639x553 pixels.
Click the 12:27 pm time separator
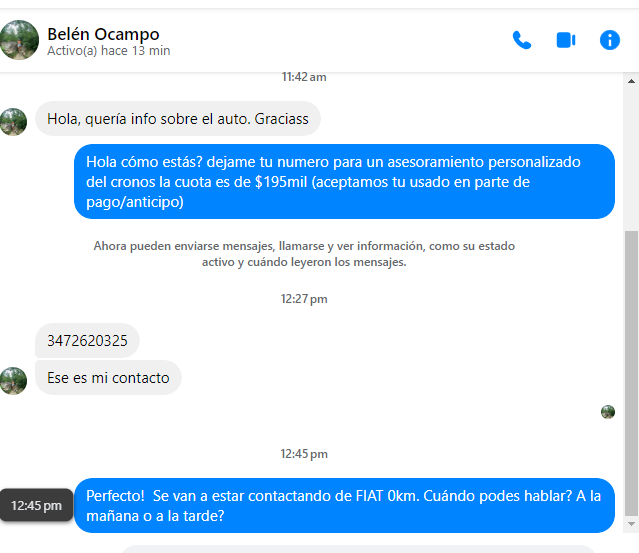pyautogui.click(x=304, y=299)
